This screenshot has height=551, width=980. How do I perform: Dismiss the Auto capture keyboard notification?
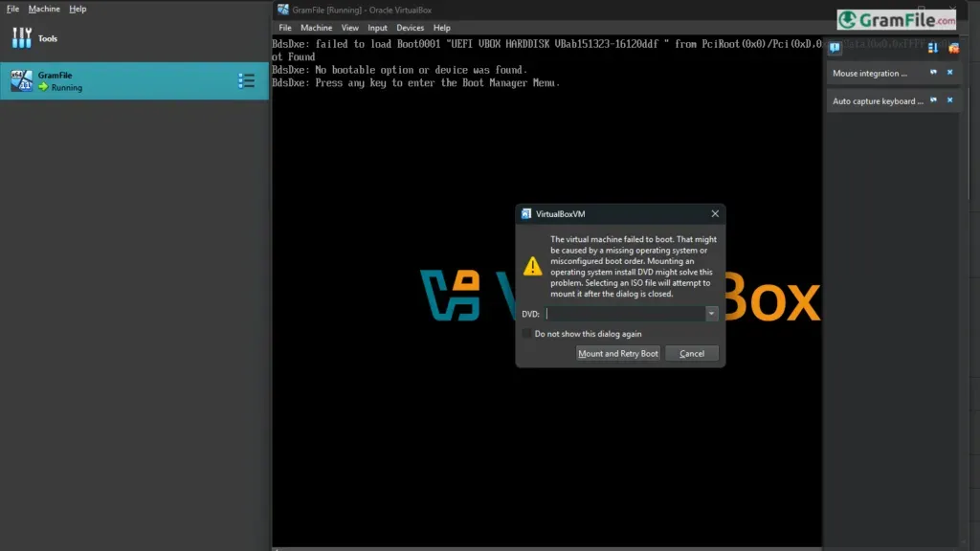coord(950,99)
